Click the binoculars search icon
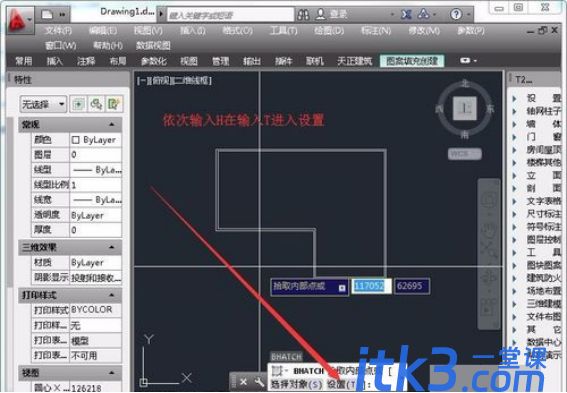Image resolution: width=567 pixels, height=393 pixels. tap(303, 14)
